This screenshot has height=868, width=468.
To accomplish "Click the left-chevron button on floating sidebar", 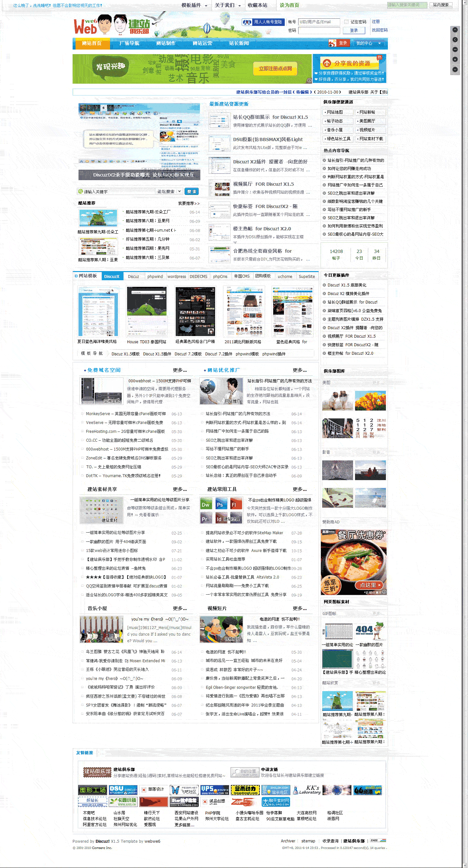I will tap(455, 40).
